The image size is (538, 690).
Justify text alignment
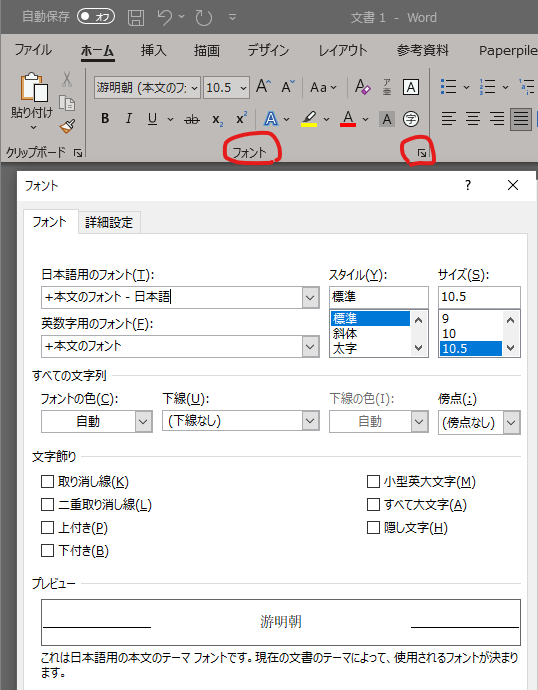pos(521,119)
